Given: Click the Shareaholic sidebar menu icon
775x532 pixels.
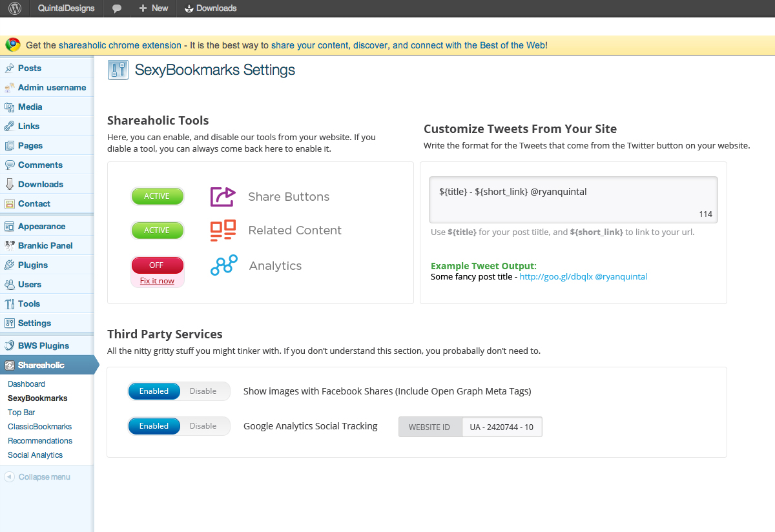Looking at the screenshot, I should point(9,365).
